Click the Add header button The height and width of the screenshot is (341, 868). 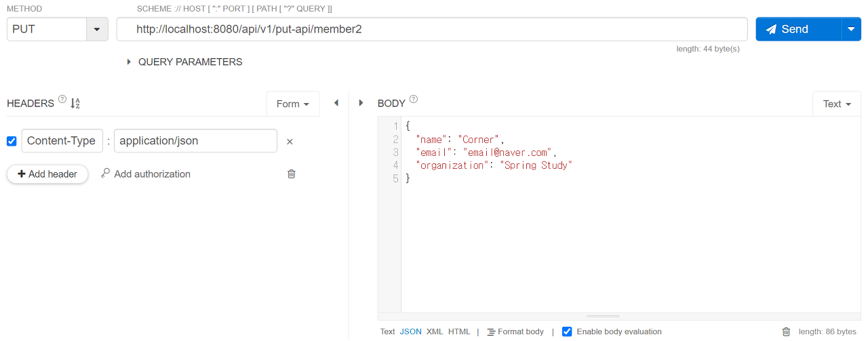click(x=47, y=174)
